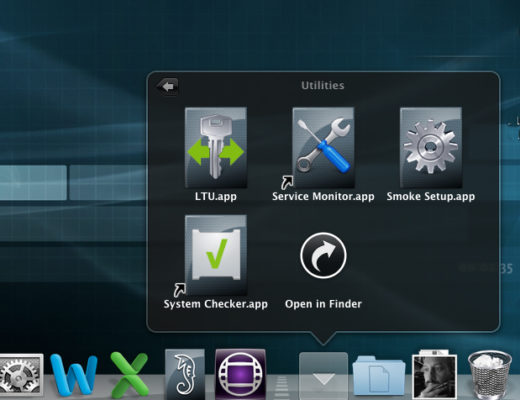Select the Smoke Setup.app label text
Screen dimensions: 520x400
(x=431, y=196)
